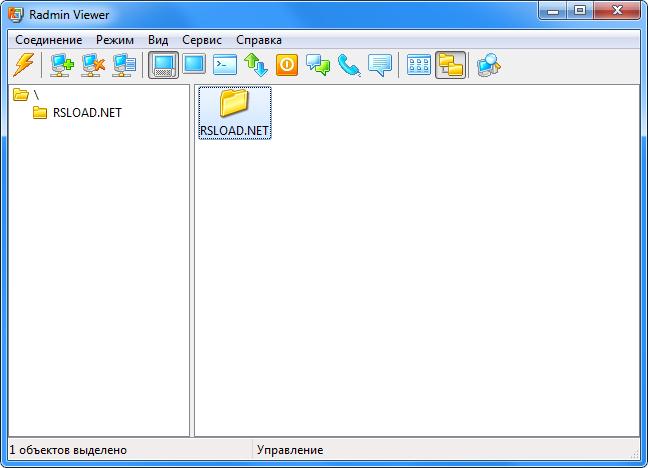Select Send Message speech bubble icon
The image size is (648, 468).
[380, 65]
